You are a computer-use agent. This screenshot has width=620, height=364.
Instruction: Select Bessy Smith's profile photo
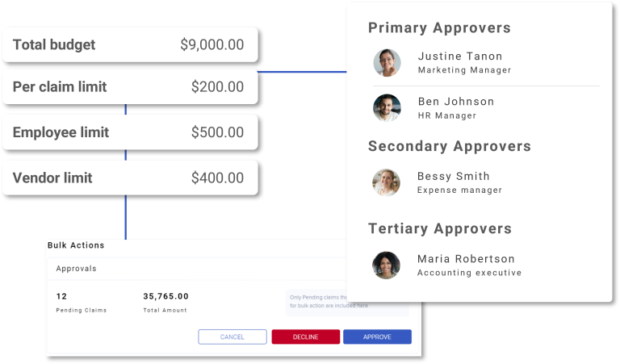point(386,182)
